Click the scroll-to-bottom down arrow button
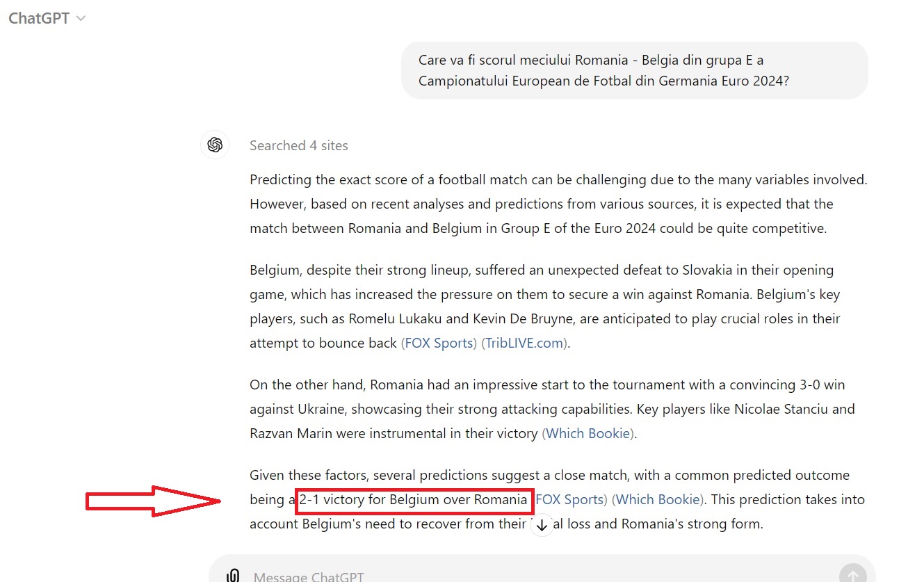This screenshot has height=582, width=924. (x=542, y=525)
